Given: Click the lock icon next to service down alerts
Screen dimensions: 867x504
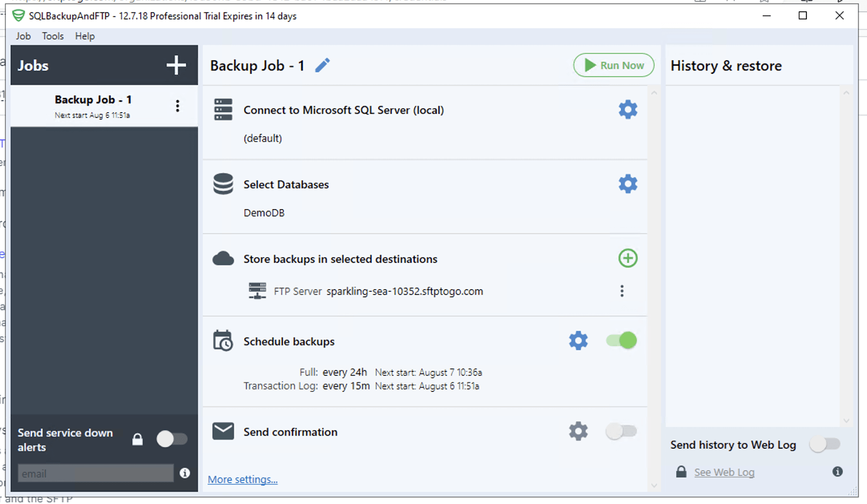Looking at the screenshot, I should coord(137,439).
